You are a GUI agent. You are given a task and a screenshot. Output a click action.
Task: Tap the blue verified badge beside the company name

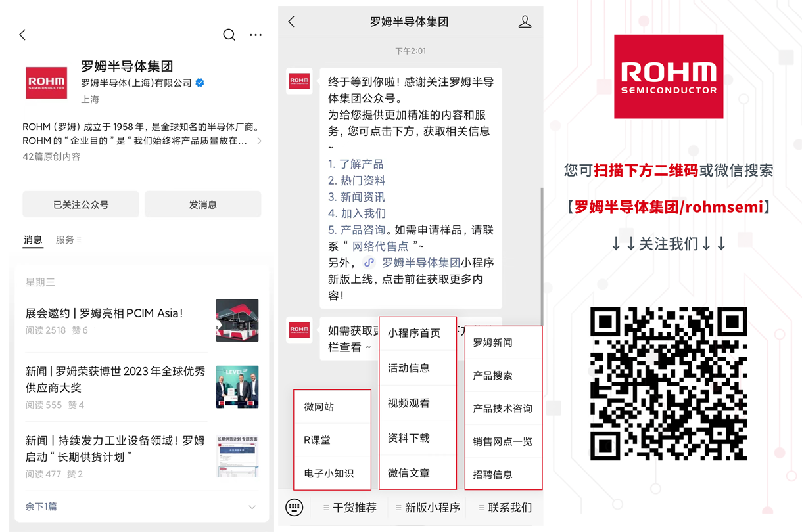tap(199, 83)
